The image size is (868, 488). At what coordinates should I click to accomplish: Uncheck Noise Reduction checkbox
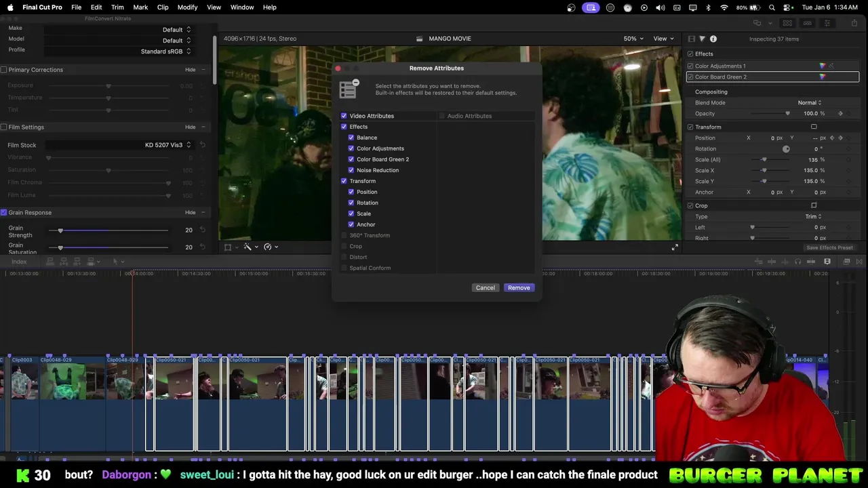[351, 170]
